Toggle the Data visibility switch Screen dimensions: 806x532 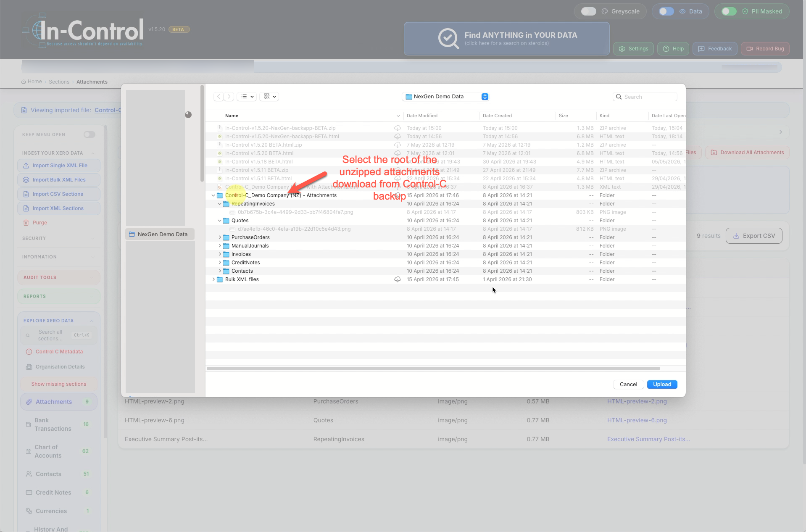coord(666,11)
